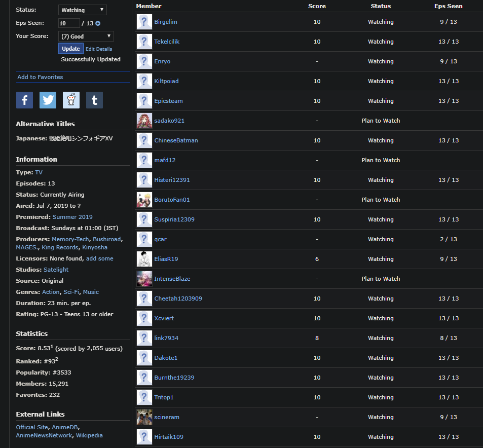This screenshot has width=483, height=448.
Task: Click gcar's default avatar icon
Action: pos(144,239)
